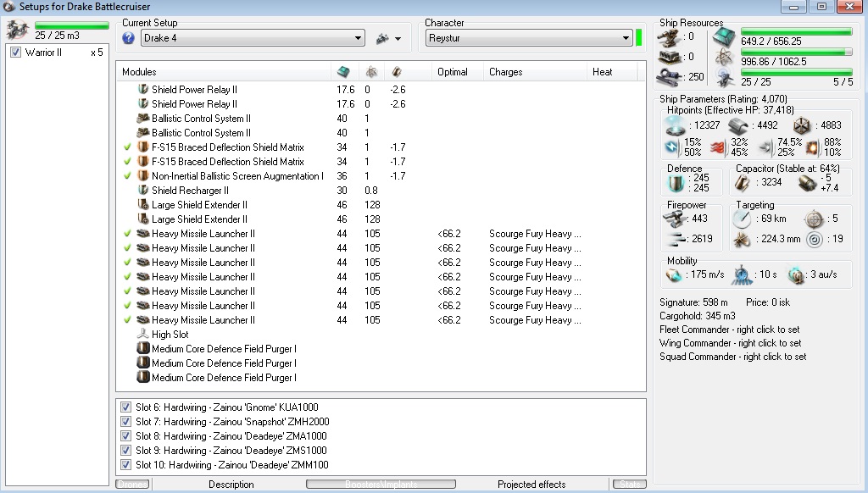Image resolution: width=868 pixels, height=493 pixels.
Task: Click the targeting range icon showing 69 km
Action: pyautogui.click(x=742, y=219)
